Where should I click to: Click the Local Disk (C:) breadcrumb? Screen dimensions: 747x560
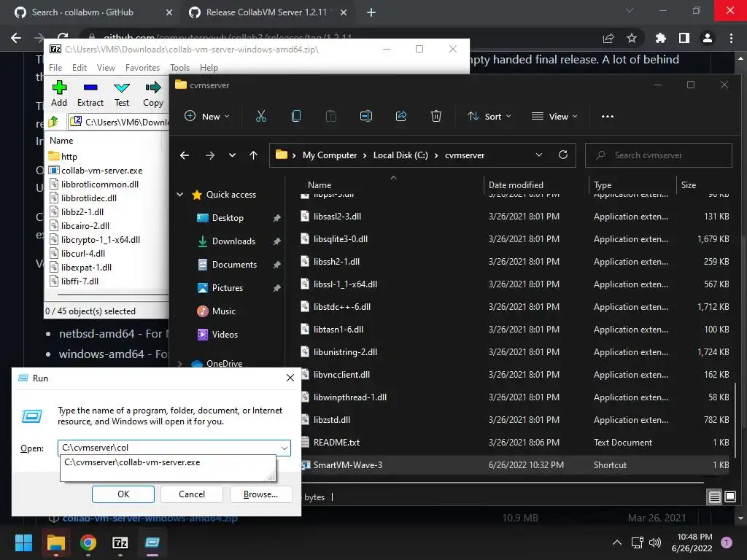(400, 155)
